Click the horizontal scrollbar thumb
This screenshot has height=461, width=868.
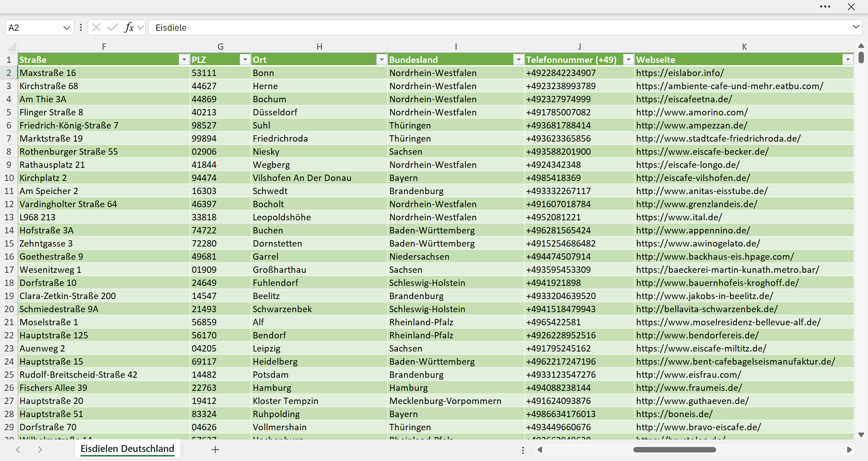[x=675, y=450]
